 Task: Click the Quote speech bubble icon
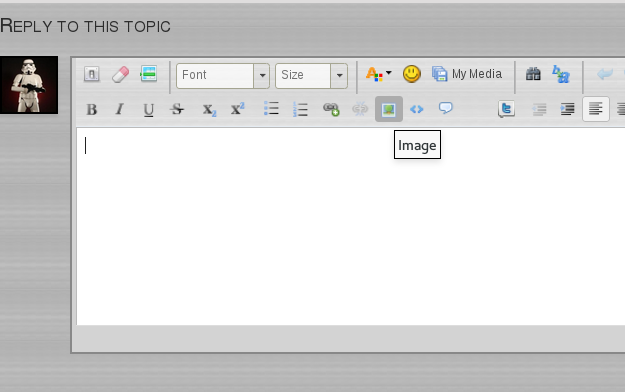coord(446,108)
